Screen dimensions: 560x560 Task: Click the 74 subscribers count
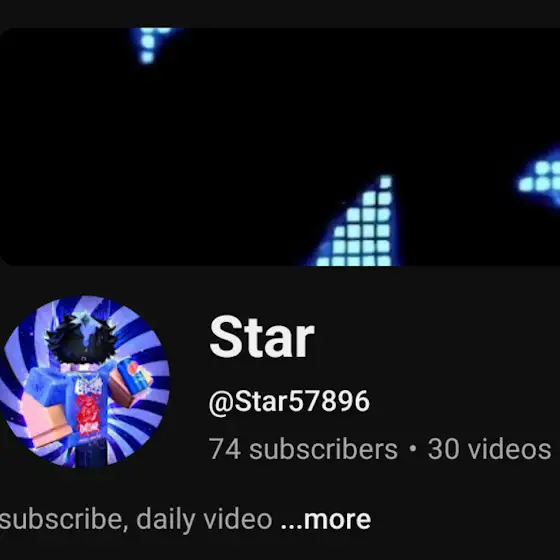click(303, 449)
